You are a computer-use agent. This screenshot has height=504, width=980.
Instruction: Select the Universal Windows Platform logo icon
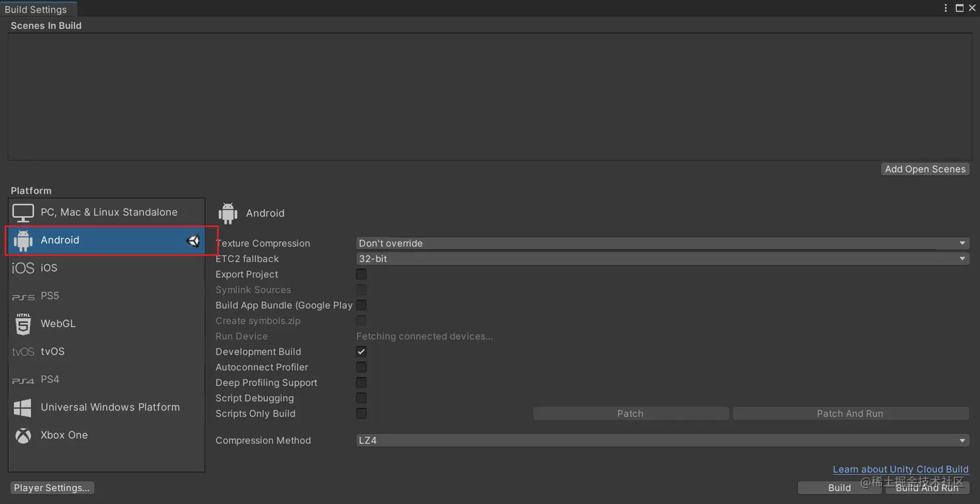click(x=23, y=407)
